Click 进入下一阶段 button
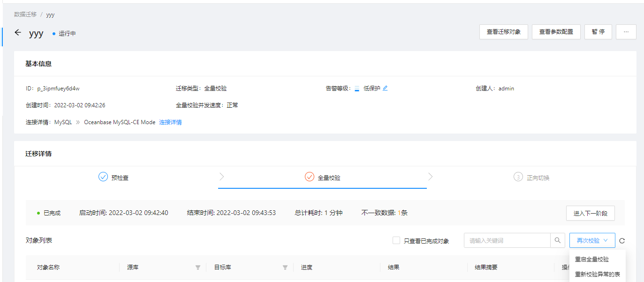The image size is (644, 282). (590, 213)
